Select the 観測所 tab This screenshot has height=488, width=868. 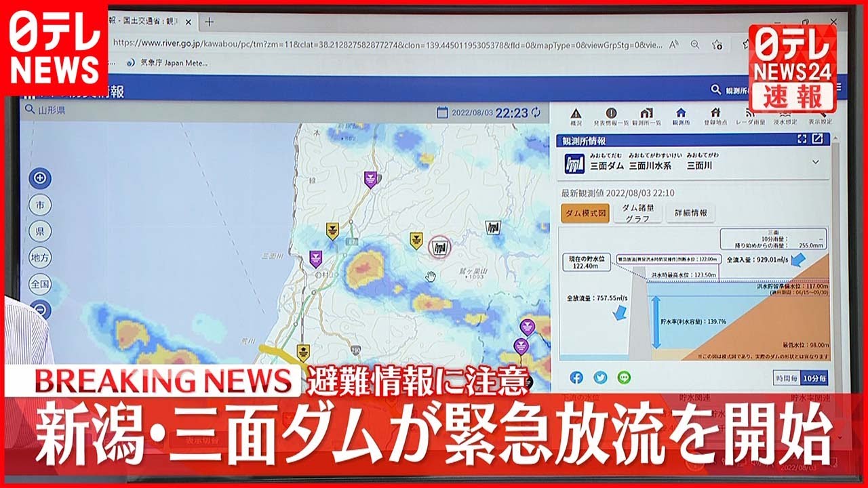tap(681, 115)
